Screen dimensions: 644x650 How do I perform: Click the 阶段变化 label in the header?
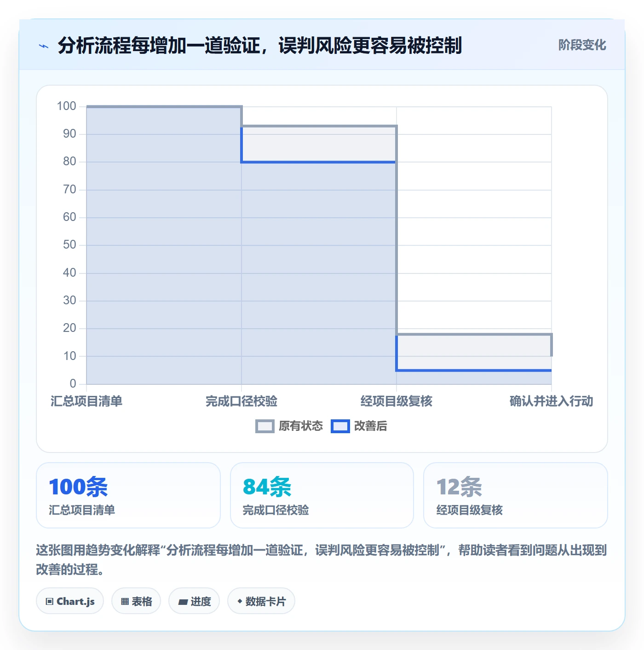582,45
